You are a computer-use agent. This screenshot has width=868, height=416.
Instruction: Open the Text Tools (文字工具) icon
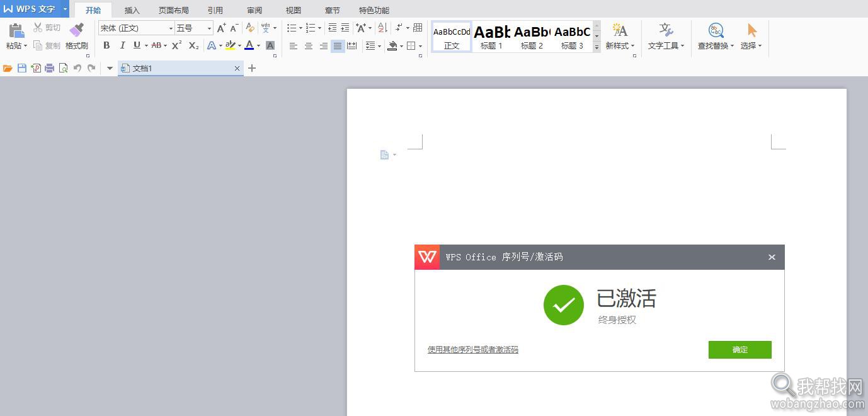[x=666, y=30]
